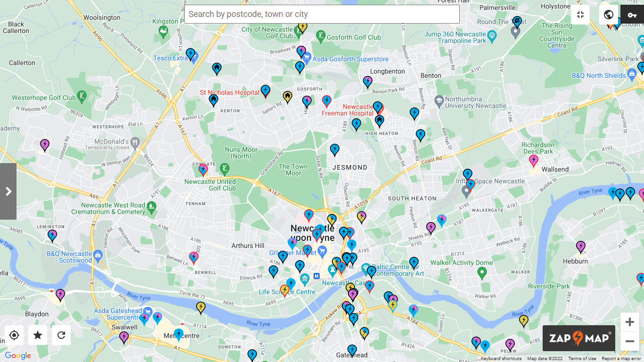Open the map key legend button

632,15
